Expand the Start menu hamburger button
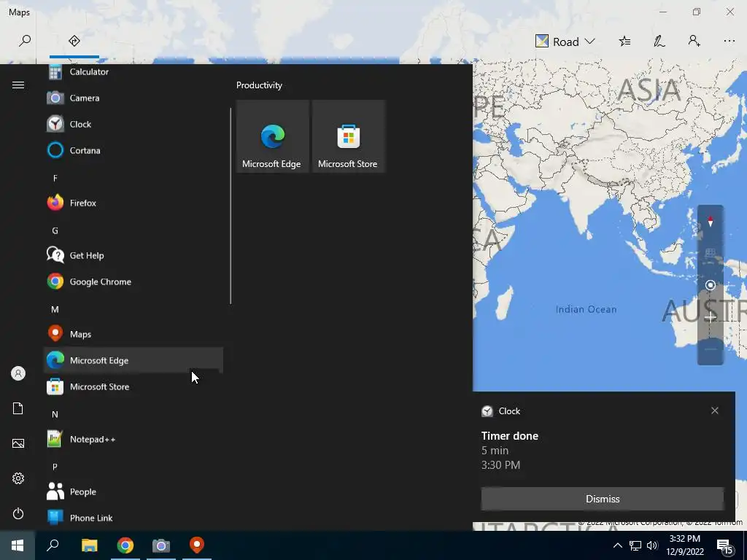The image size is (747, 560). 18,85
